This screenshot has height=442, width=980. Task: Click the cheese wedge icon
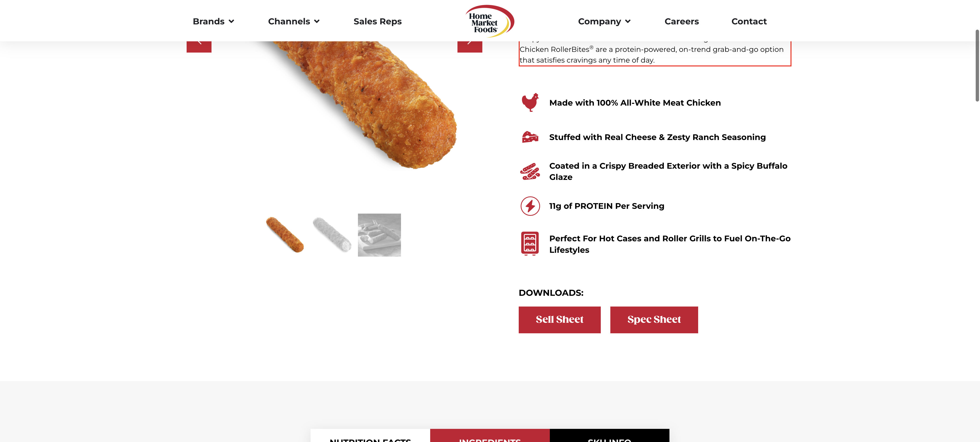tap(530, 137)
